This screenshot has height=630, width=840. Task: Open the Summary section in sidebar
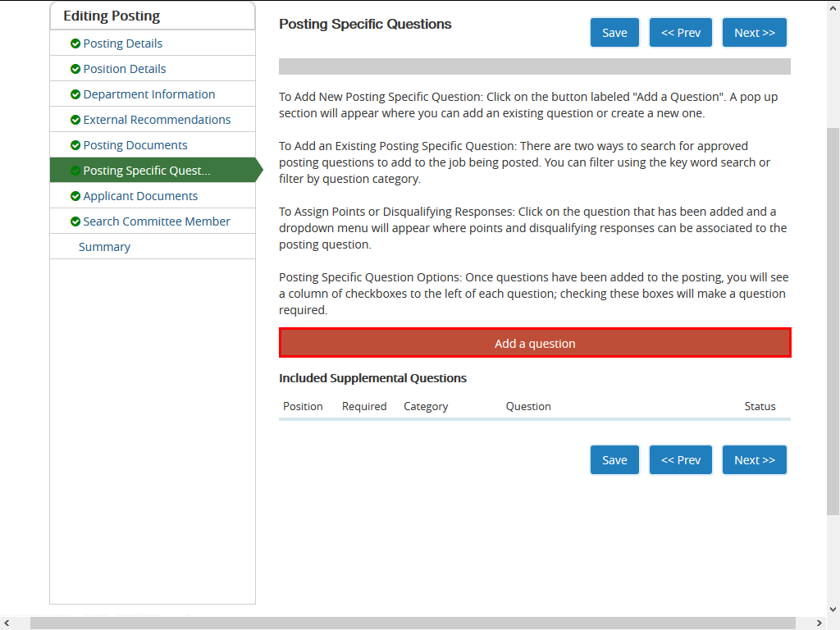coord(104,247)
